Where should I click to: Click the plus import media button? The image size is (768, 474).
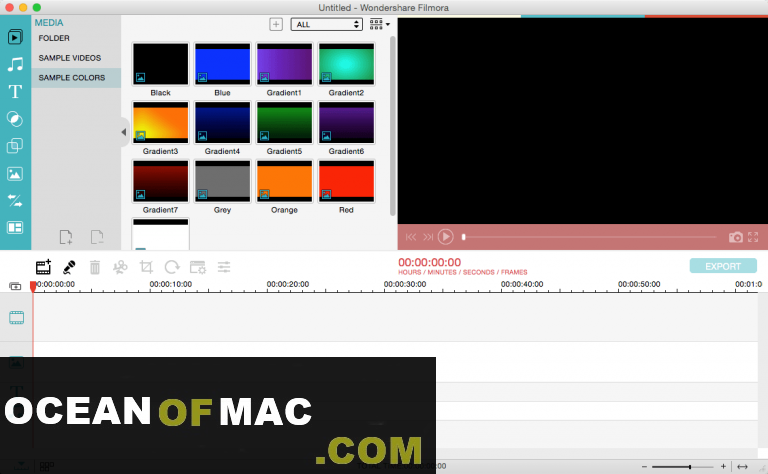276,24
